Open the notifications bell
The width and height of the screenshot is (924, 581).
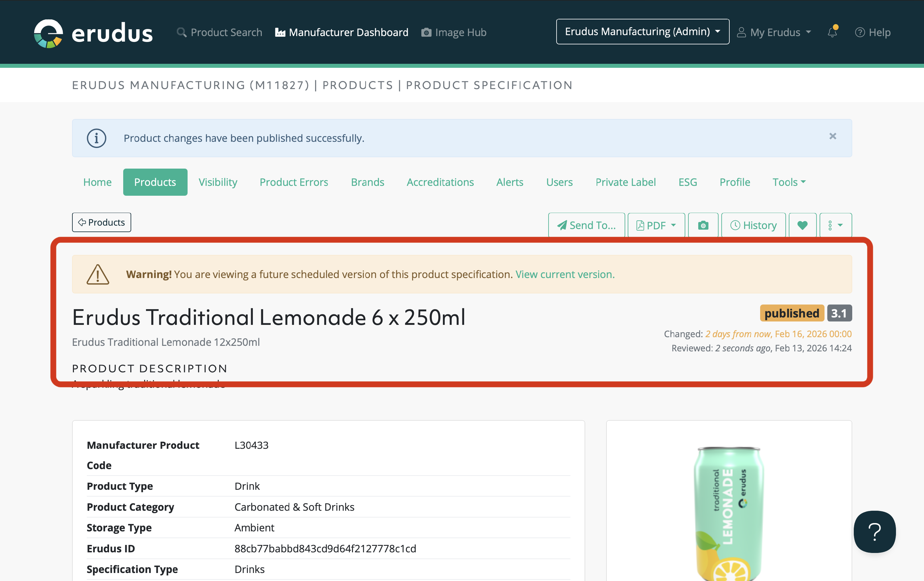(x=832, y=32)
